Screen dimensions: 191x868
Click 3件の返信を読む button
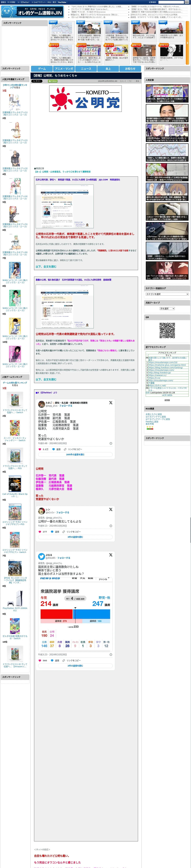pyautogui.click(x=75, y=537)
